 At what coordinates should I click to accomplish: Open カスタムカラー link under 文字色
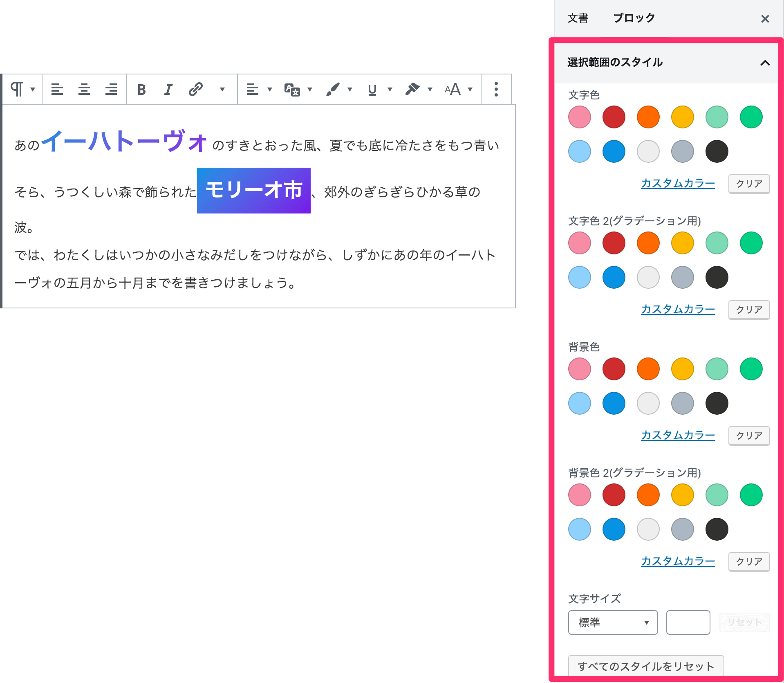pos(678,183)
